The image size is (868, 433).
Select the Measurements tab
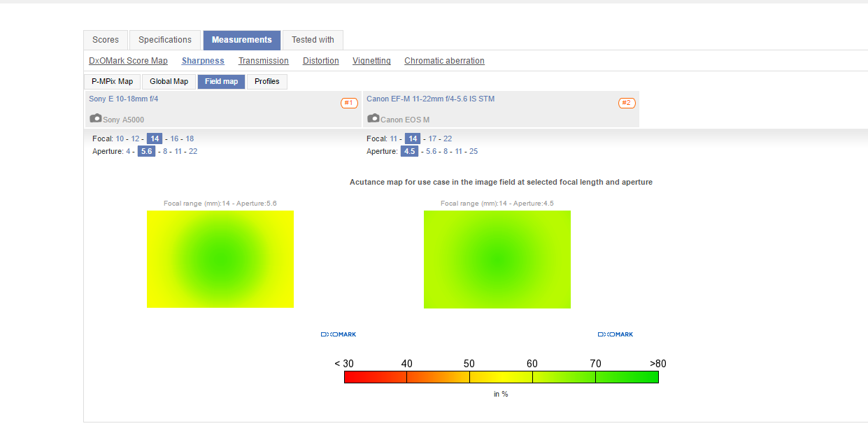click(x=242, y=40)
